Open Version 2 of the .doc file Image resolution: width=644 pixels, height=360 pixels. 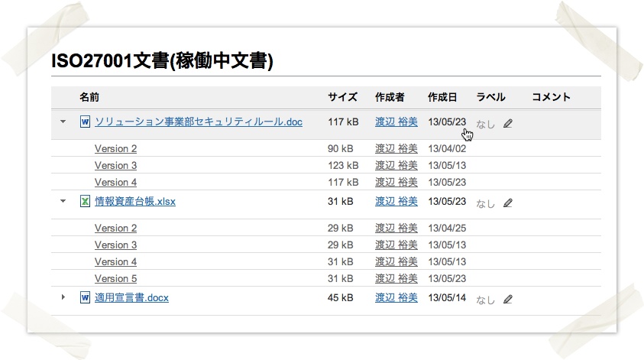point(115,149)
